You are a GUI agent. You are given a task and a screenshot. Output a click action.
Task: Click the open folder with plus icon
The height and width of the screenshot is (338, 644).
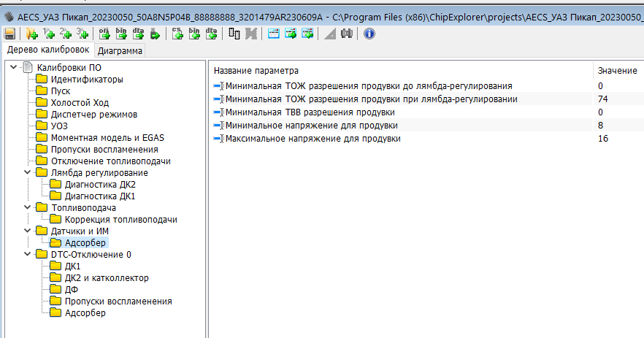(x=31, y=34)
